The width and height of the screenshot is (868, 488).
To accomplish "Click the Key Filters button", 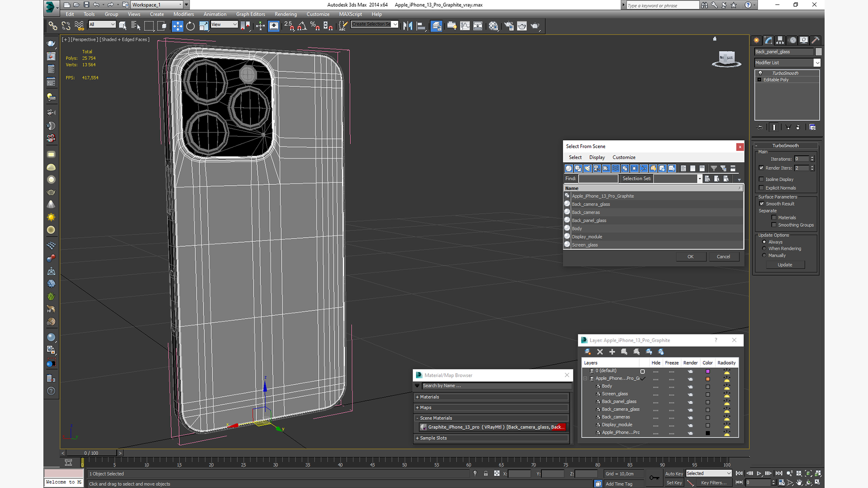I will [x=713, y=483].
